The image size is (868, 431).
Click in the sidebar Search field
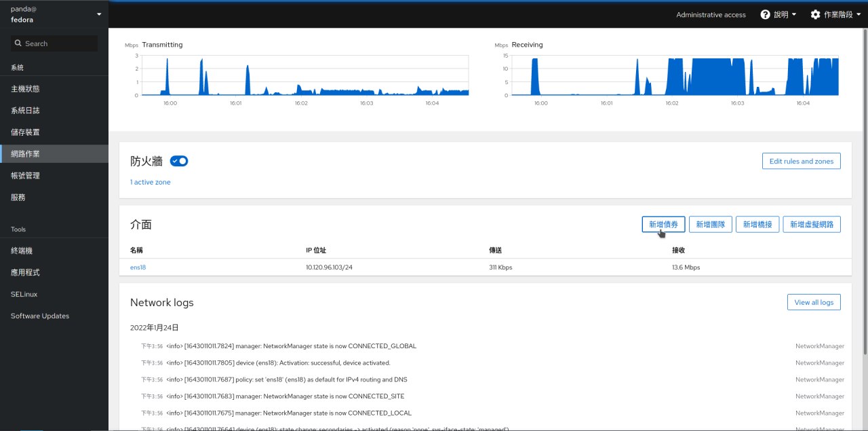(x=54, y=43)
